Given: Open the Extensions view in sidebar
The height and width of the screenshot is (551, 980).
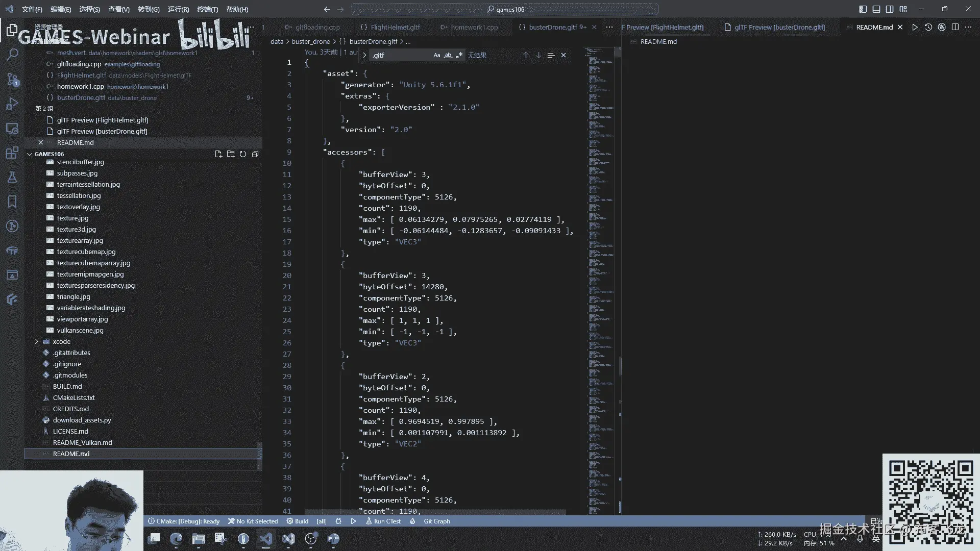Looking at the screenshot, I should pyautogui.click(x=12, y=153).
